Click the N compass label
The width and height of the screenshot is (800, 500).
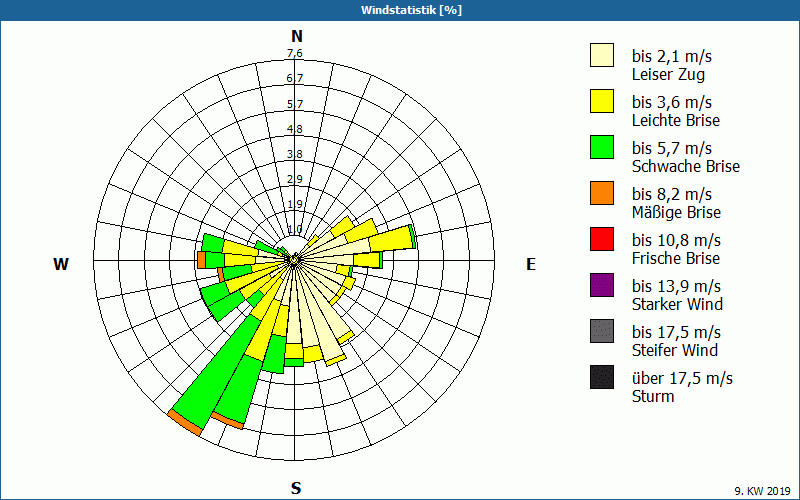point(297,36)
